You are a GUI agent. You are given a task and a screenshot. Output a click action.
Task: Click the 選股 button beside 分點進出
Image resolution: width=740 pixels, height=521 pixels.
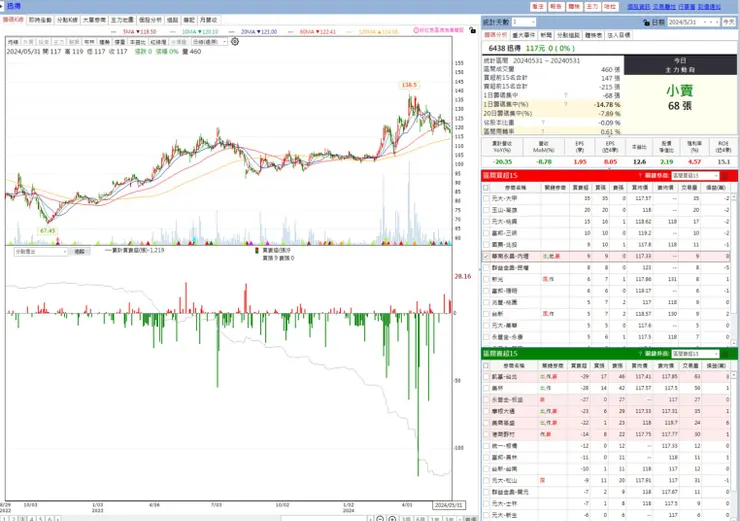(x=79, y=252)
